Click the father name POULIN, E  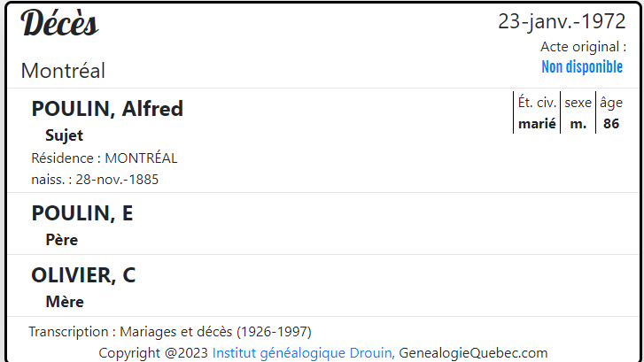[x=82, y=213]
